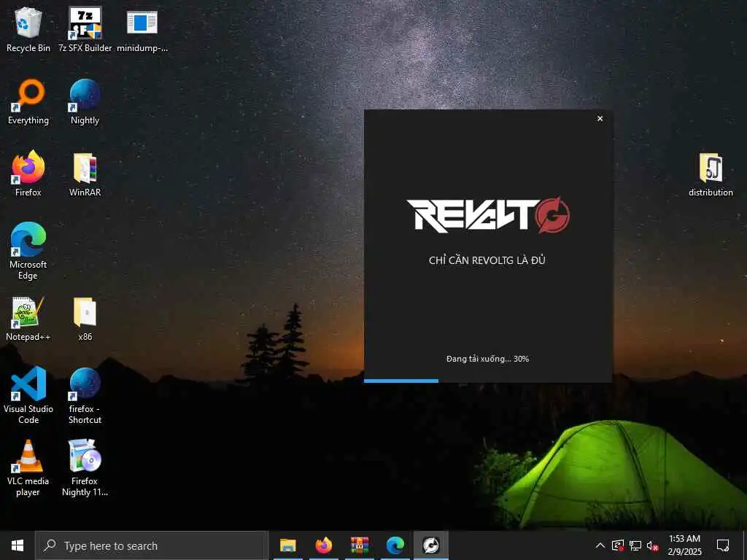This screenshot has width=747, height=560.
Task: Select the minidump file on desktop
Action: tap(142, 29)
